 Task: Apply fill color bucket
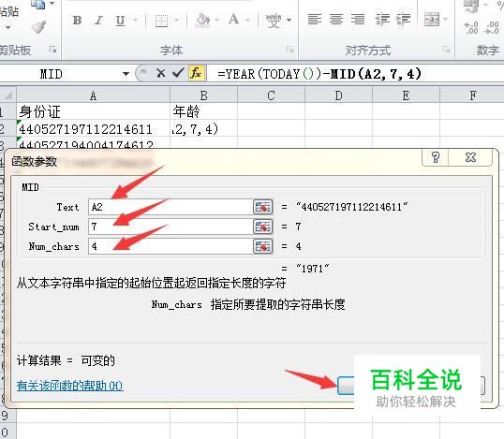(202, 20)
